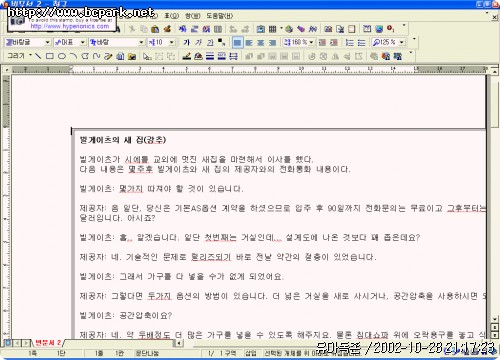The image size is (500, 360).
Task: Close the document with the X button
Action: (495, 17)
